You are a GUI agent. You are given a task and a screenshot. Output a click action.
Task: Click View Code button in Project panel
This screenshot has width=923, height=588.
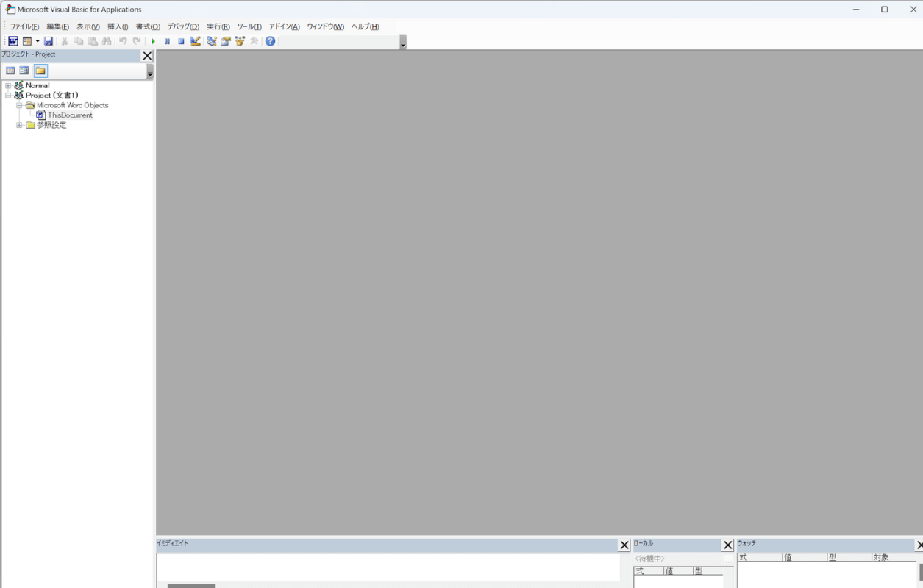[10, 71]
